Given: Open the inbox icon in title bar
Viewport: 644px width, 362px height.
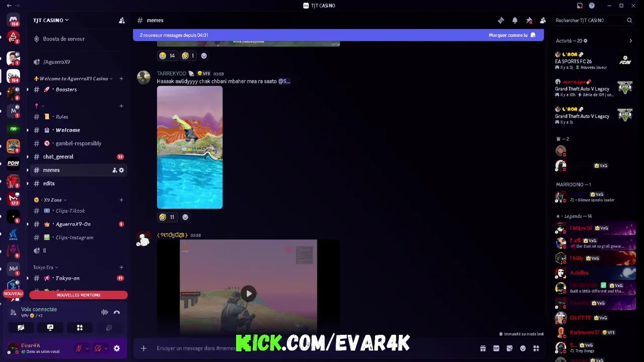Looking at the screenshot, I should 580,6.
